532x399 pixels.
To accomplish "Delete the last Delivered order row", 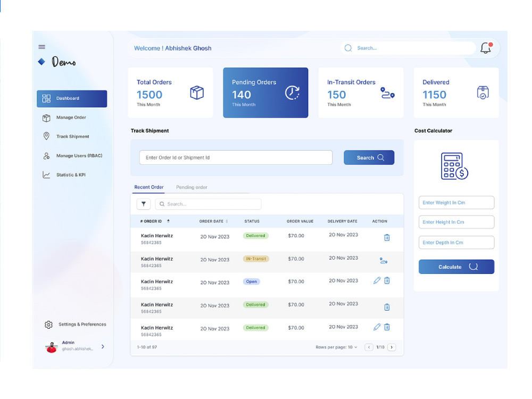I will [x=387, y=327].
